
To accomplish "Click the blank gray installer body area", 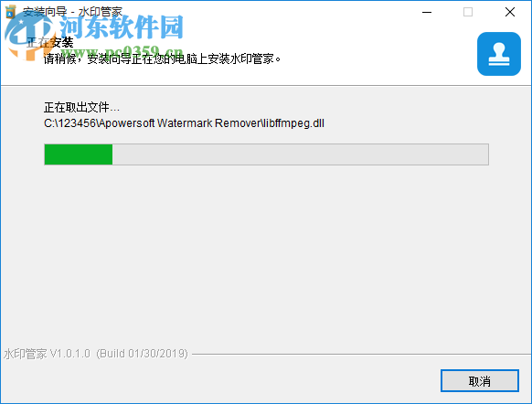I will coord(266,254).
